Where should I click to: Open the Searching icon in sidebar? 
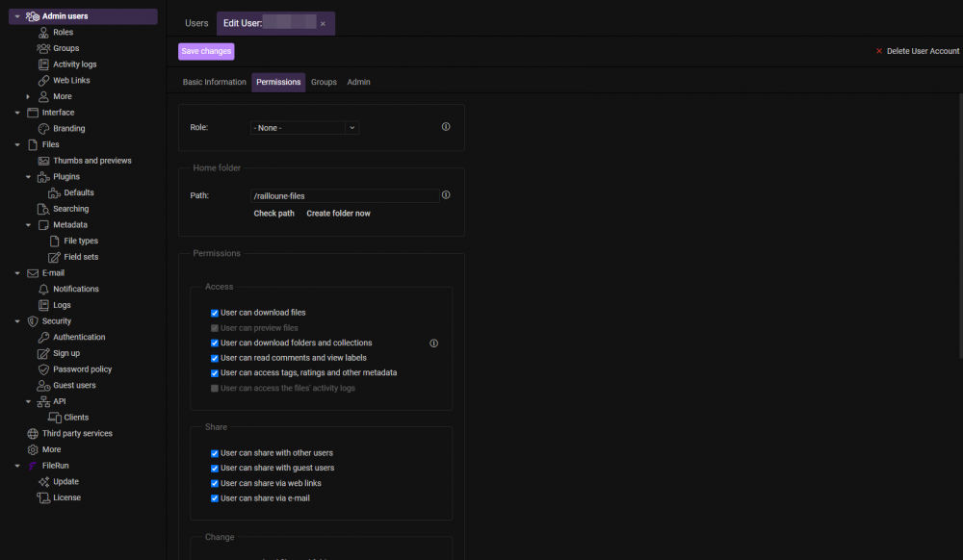(43, 209)
